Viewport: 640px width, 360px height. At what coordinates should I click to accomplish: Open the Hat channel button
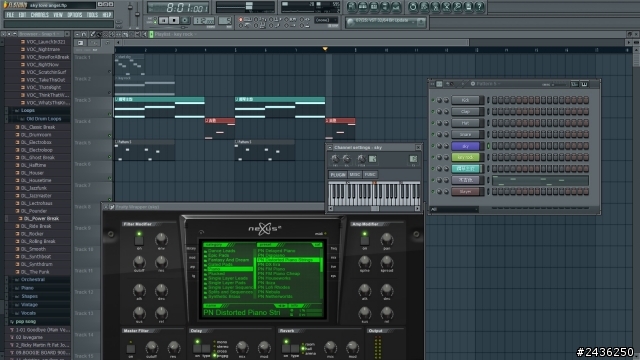pyautogui.click(x=465, y=123)
